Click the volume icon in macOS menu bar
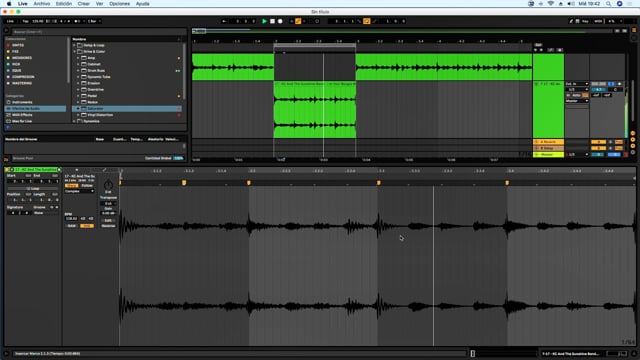Screen dimensions: 640x360 571,4
